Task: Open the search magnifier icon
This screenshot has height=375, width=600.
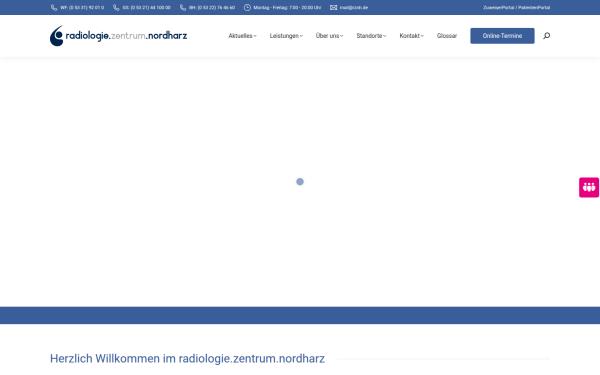Action: (546, 36)
